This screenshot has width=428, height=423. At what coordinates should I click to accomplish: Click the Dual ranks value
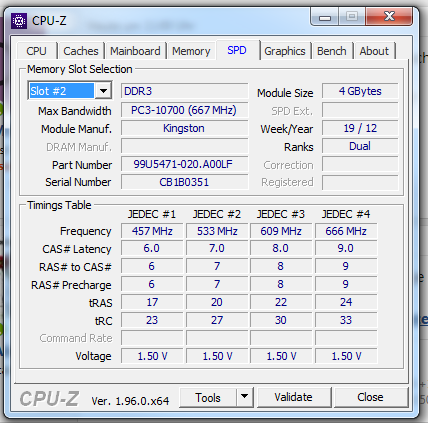pos(360,146)
